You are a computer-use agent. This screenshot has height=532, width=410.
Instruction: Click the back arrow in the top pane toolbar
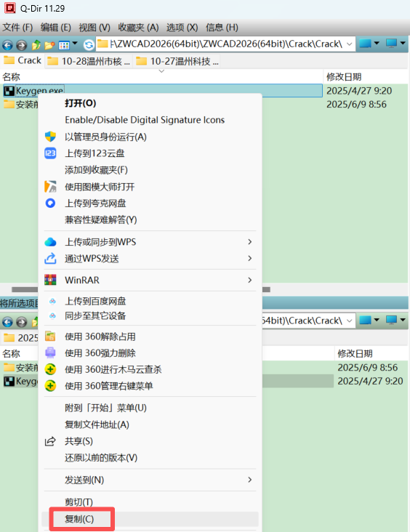(x=7, y=44)
